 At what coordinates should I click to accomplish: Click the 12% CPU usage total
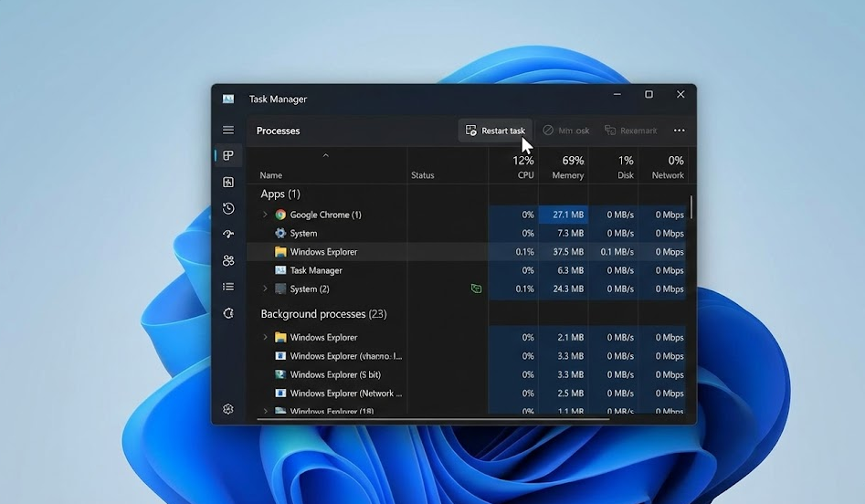523,161
